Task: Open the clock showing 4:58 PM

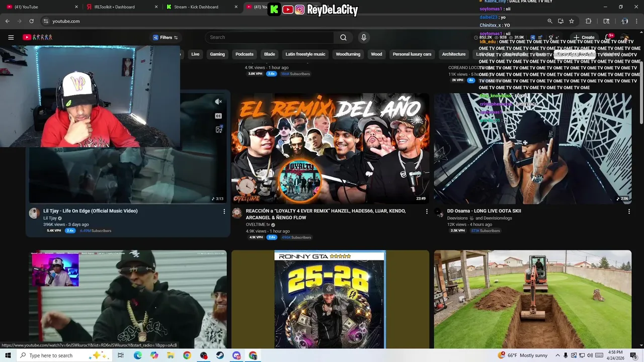Action: [615, 355]
